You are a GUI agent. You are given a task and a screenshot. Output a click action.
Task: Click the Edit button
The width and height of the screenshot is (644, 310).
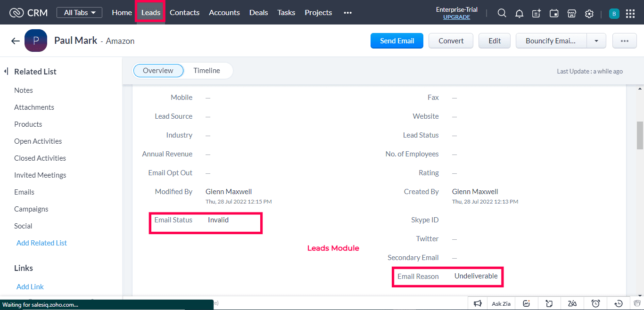495,41
